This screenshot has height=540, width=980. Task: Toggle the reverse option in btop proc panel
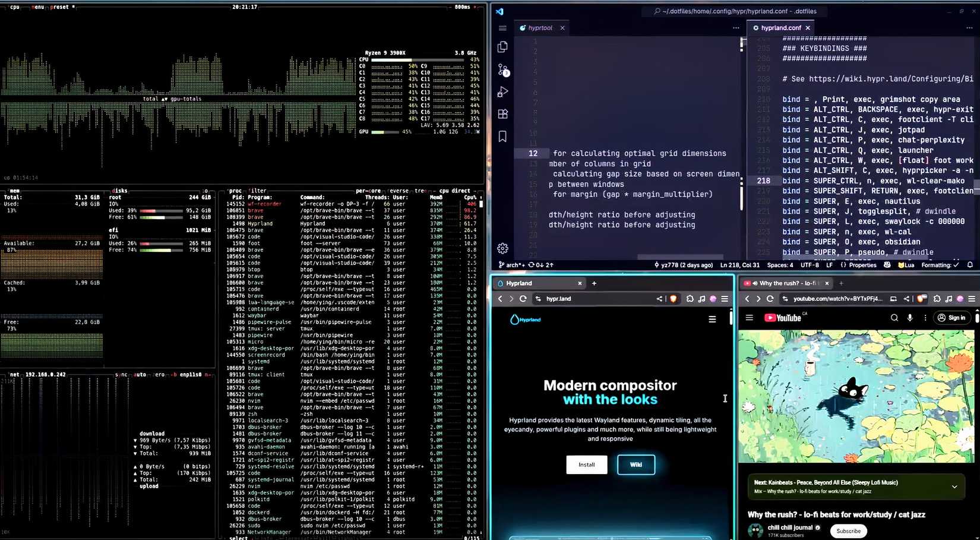click(x=399, y=191)
